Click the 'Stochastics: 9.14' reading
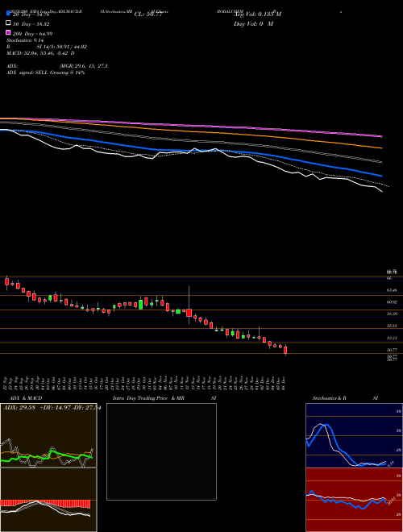This screenshot has width=403, height=532. pyautogui.click(x=24, y=40)
